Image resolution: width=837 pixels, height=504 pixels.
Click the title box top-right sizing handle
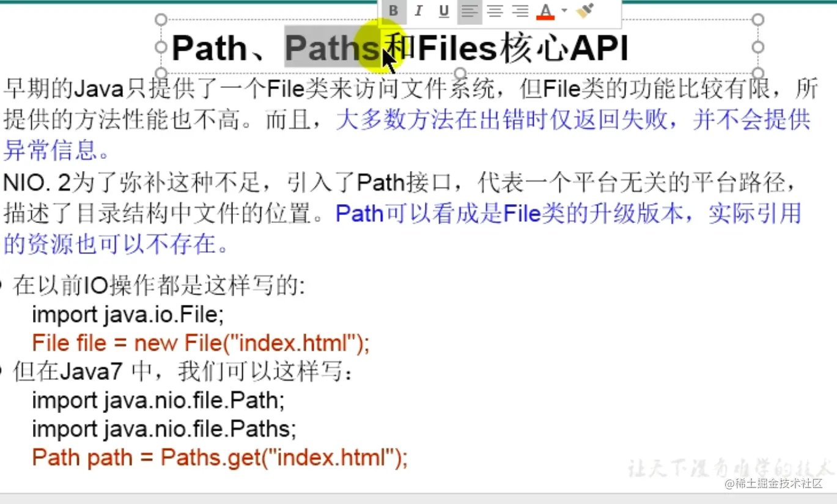point(758,20)
